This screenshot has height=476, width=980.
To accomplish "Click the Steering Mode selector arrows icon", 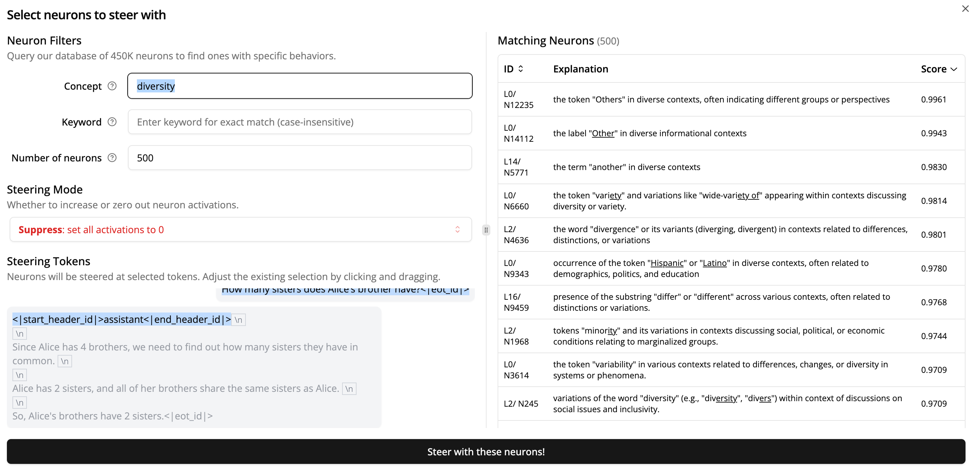I will coord(457,229).
